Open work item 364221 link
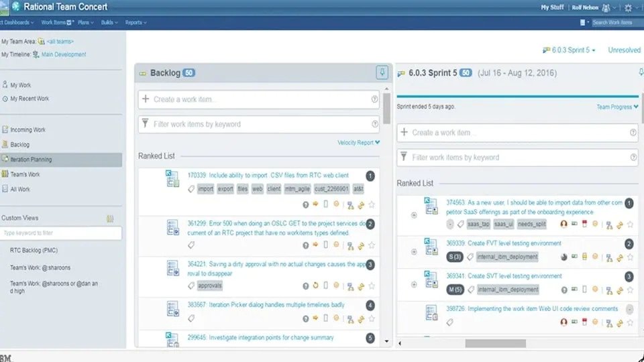The width and height of the screenshot is (644, 362). 276,269
